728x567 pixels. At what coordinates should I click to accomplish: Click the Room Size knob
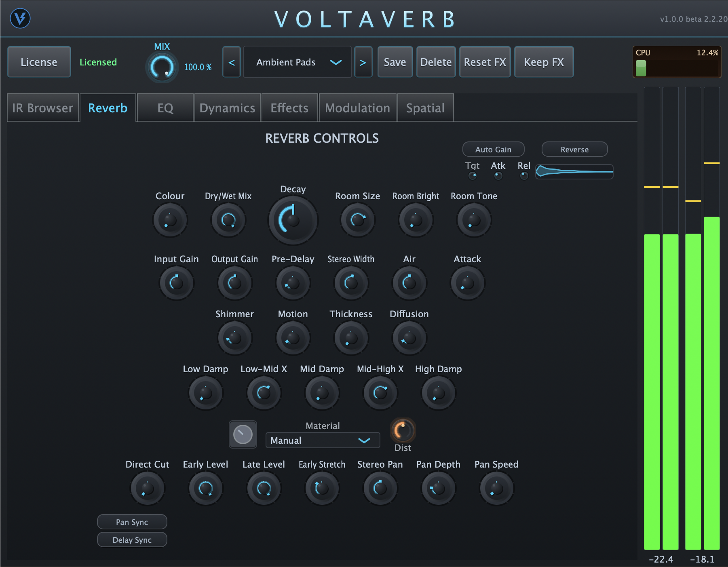click(358, 220)
